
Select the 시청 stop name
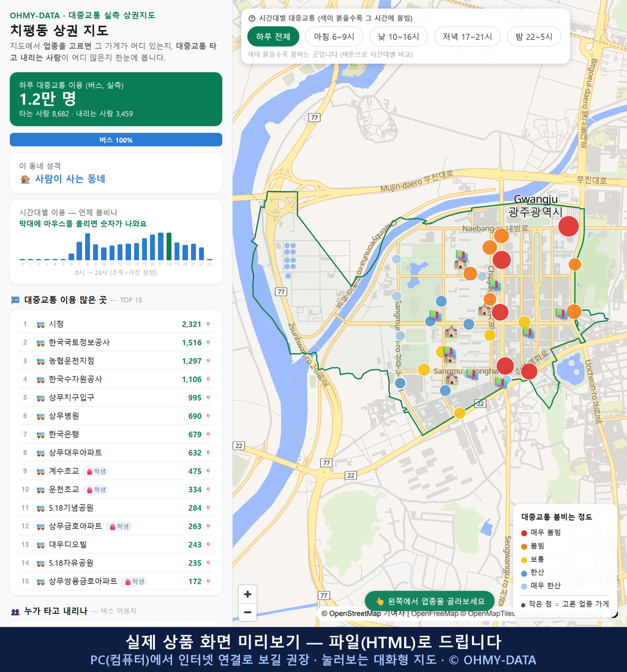(x=56, y=324)
